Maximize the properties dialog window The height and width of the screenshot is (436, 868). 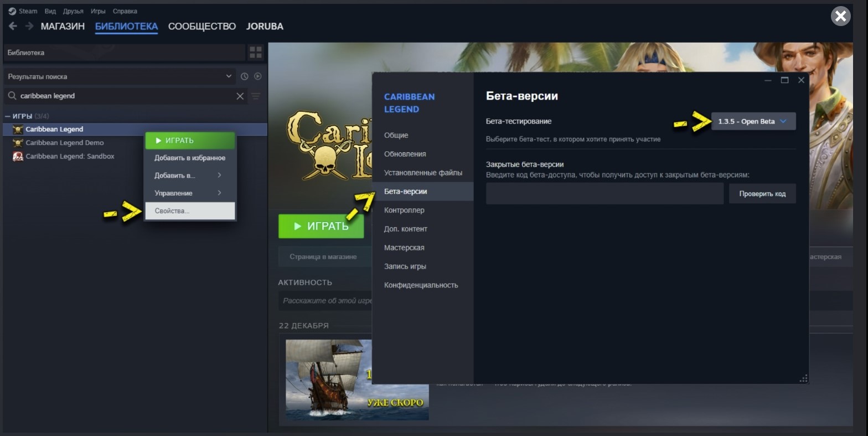pyautogui.click(x=784, y=80)
